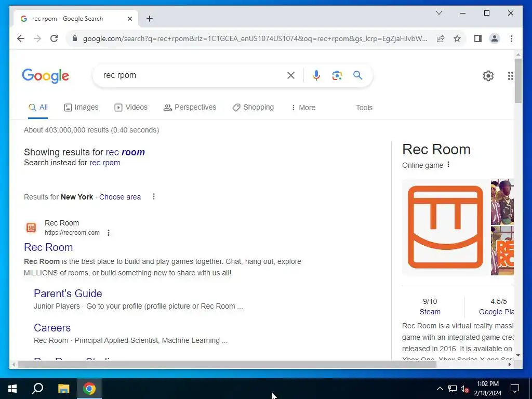The width and height of the screenshot is (532, 399).
Task: Open Google quick settings gear
Action: (488, 76)
